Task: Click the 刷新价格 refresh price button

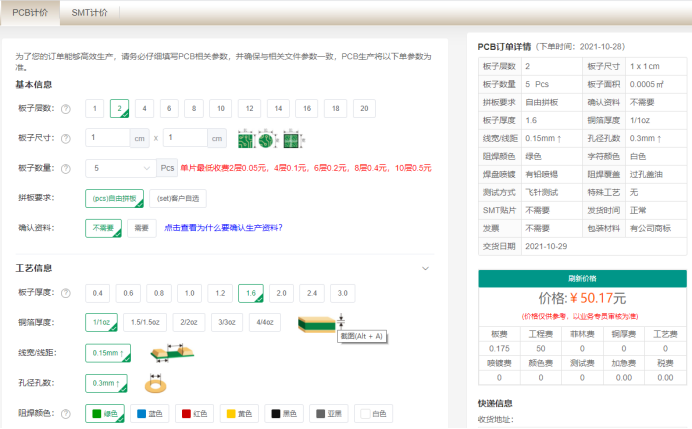Action: [581, 279]
